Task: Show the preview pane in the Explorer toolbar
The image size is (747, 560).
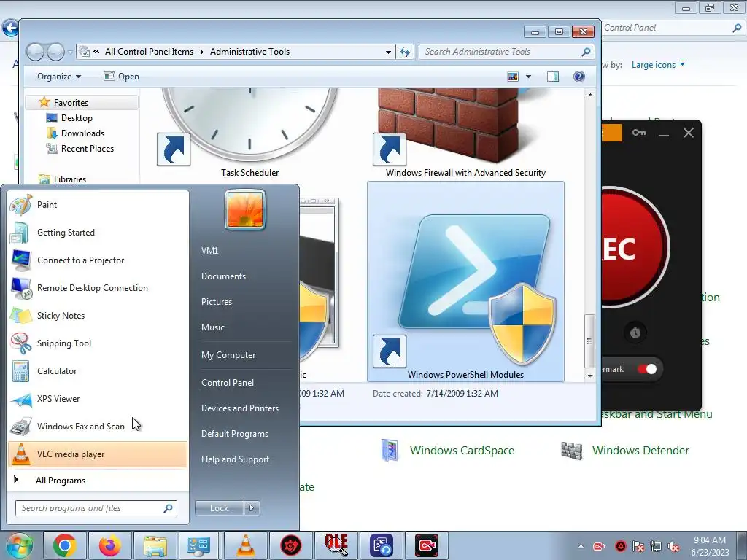Action: coord(553,77)
